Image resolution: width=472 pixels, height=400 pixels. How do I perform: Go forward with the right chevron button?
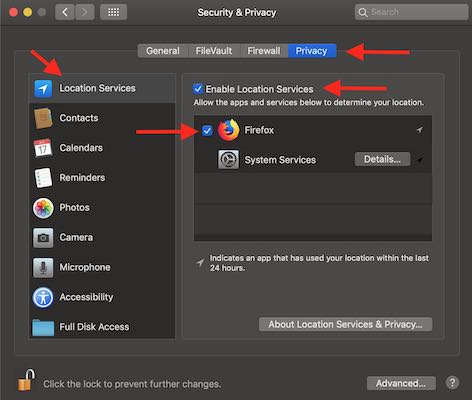tap(85, 12)
